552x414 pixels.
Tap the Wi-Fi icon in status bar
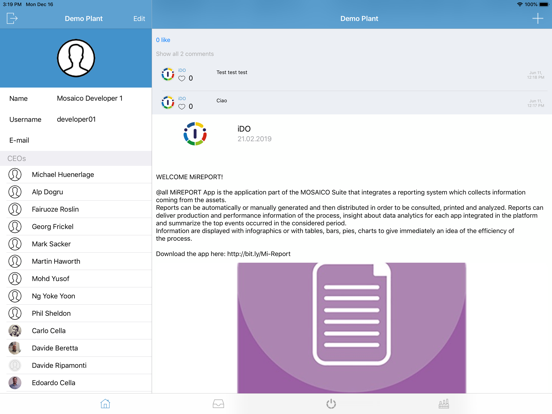[520, 4]
